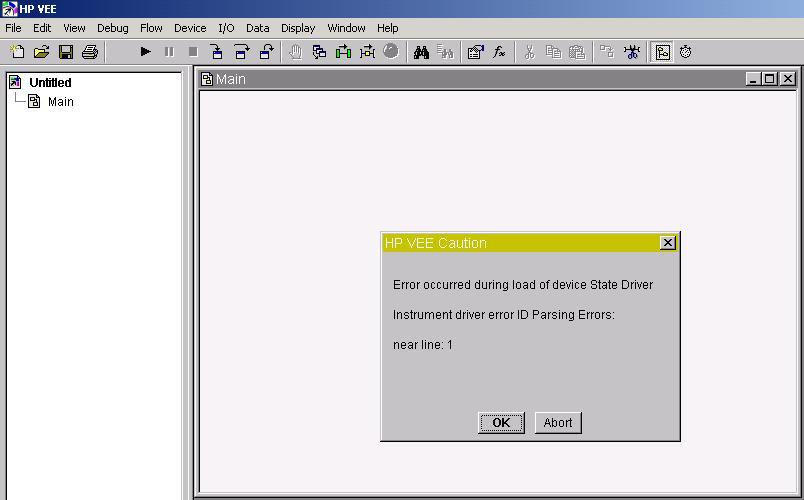Image resolution: width=804 pixels, height=500 pixels.
Task: Click the Open file folder icon
Action: tap(41, 52)
